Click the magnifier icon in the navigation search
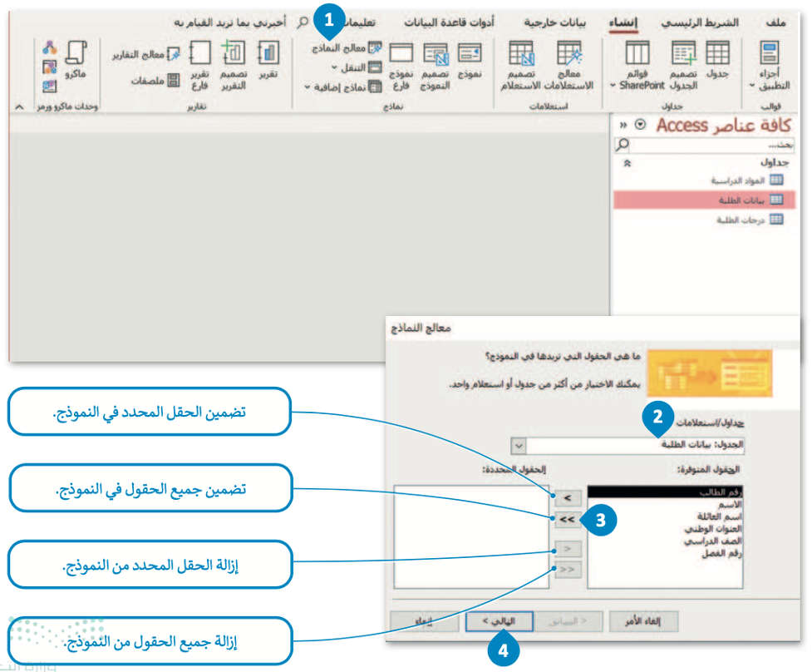This screenshot has height=672, width=812. pos(622,145)
